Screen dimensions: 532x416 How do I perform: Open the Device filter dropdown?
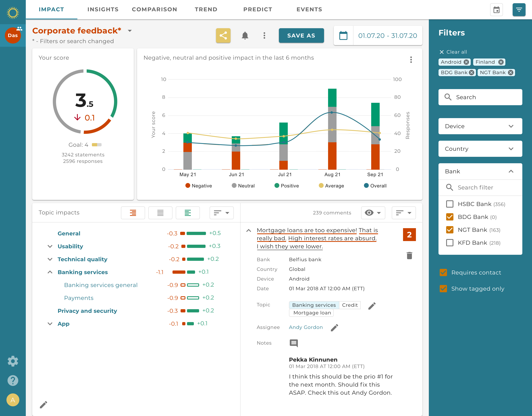point(480,126)
